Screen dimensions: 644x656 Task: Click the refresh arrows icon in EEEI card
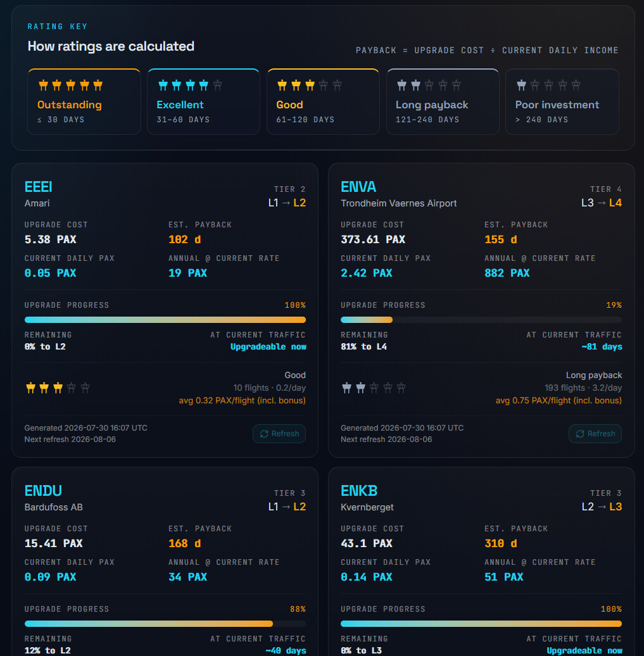[264, 434]
